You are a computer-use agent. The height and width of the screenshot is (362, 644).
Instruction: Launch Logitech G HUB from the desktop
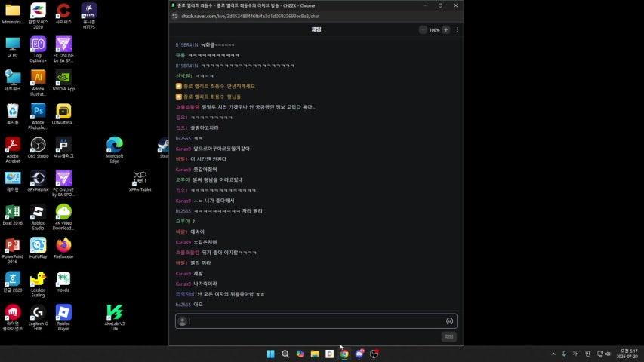click(x=39, y=318)
